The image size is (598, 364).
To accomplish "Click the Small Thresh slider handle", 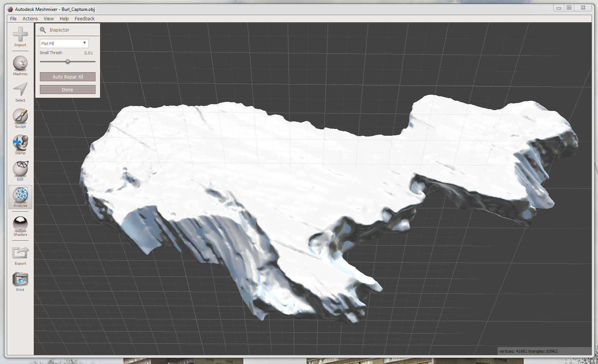I will pos(68,62).
